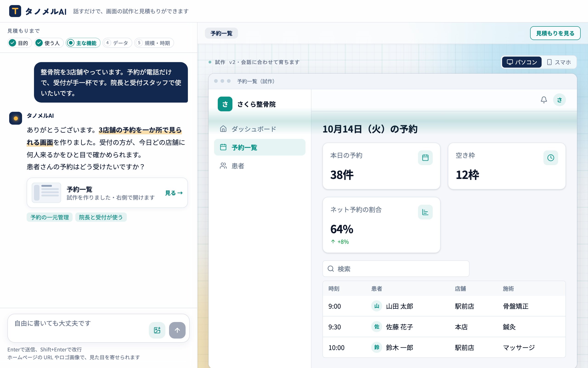Click the さくら整骨院 green logo icon
The height and width of the screenshot is (368, 588).
coord(225,104)
